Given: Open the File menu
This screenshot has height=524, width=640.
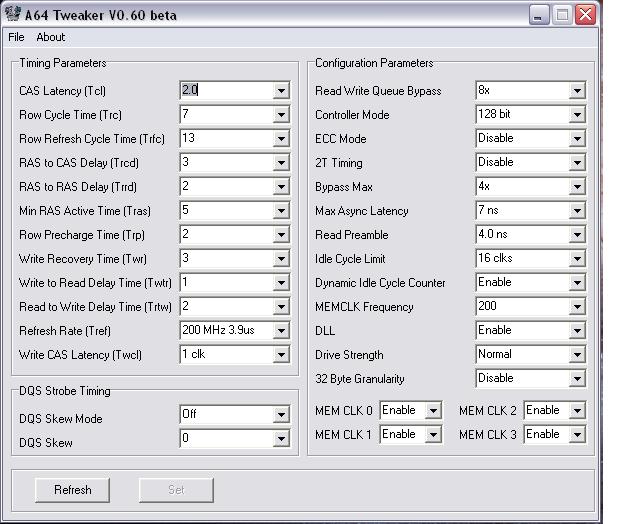Looking at the screenshot, I should click(16, 37).
